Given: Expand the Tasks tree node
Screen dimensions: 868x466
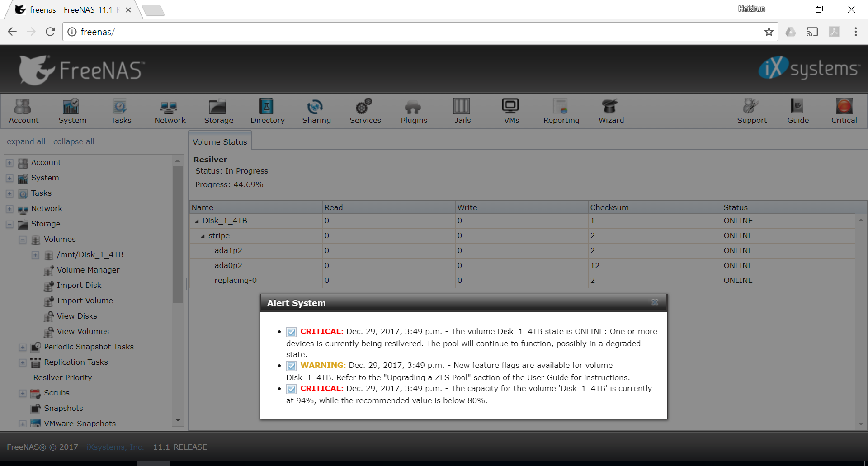Looking at the screenshot, I should tap(9, 193).
